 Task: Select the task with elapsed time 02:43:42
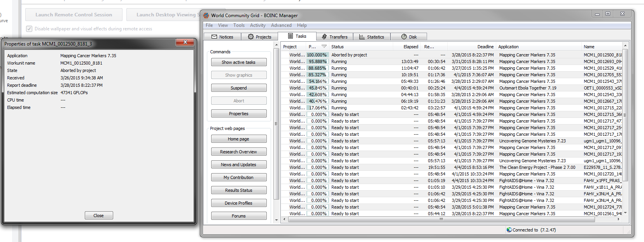pyautogui.click(x=451, y=108)
